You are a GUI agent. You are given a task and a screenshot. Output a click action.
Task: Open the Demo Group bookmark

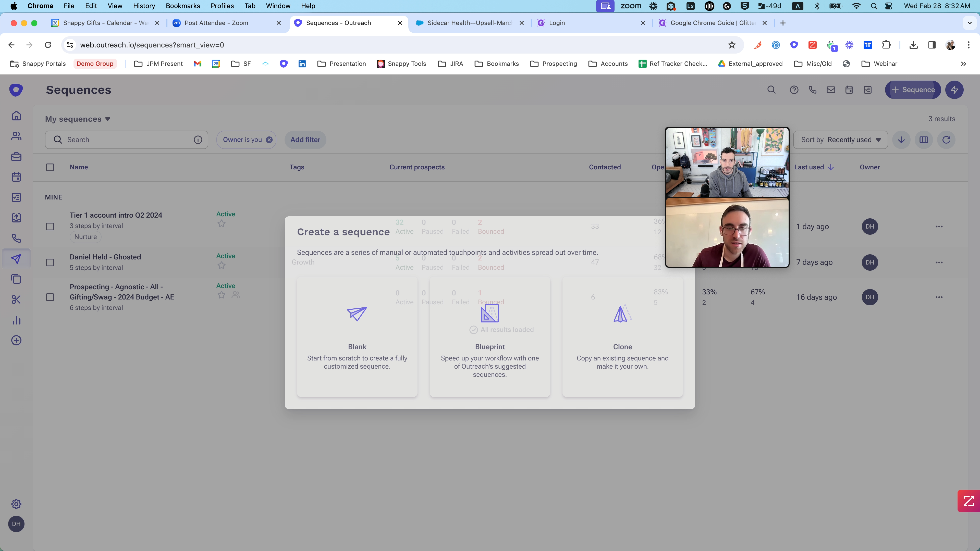pos(95,64)
